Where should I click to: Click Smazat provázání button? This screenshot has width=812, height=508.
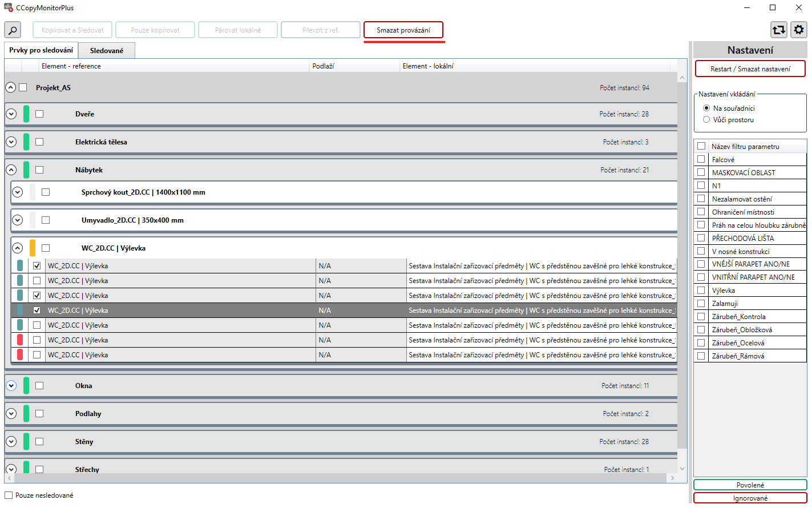pos(403,30)
